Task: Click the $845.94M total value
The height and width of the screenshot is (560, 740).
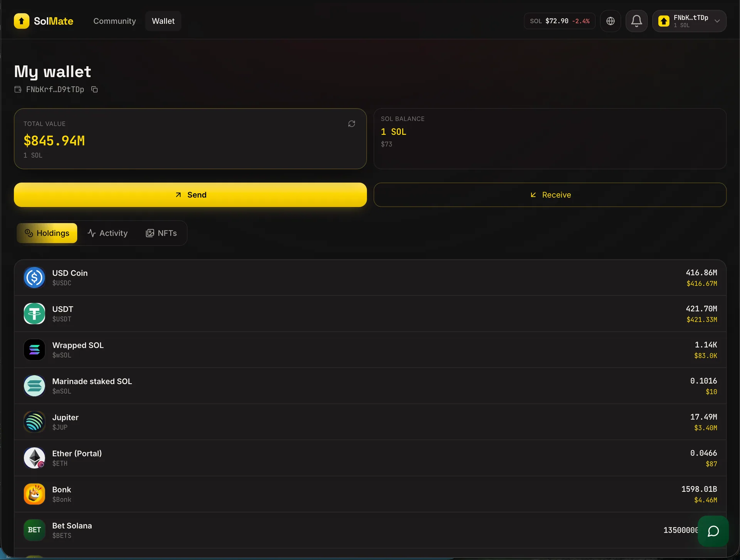Action: click(x=54, y=141)
